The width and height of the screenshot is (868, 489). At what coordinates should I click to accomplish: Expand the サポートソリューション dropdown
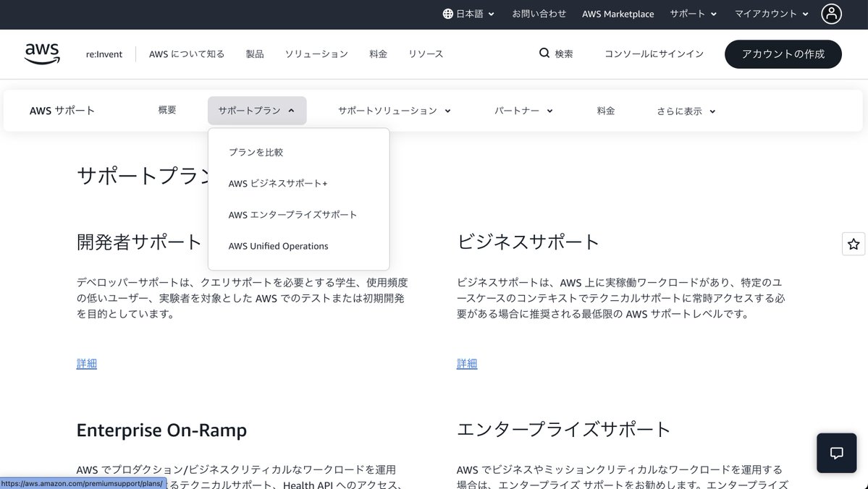coord(394,111)
